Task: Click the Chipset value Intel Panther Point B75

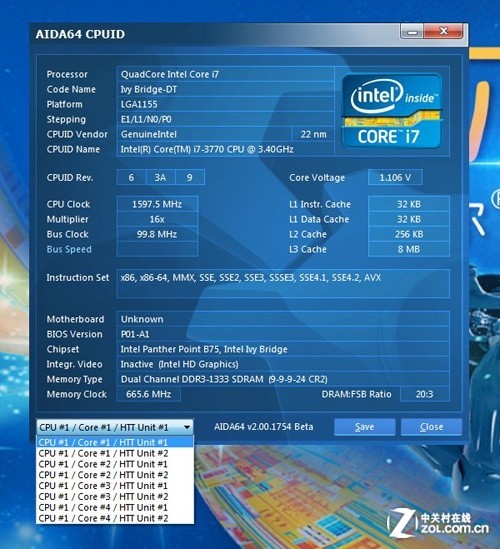Action: (x=283, y=349)
